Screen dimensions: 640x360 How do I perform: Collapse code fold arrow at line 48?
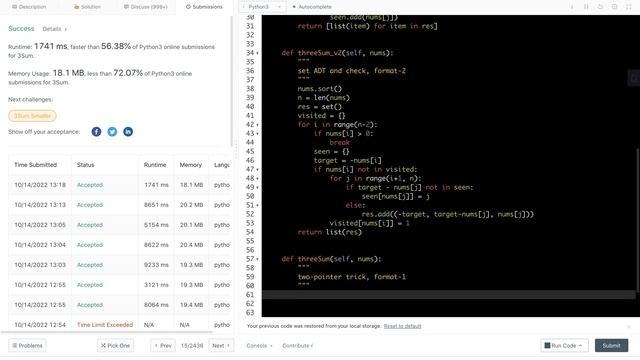257,179
